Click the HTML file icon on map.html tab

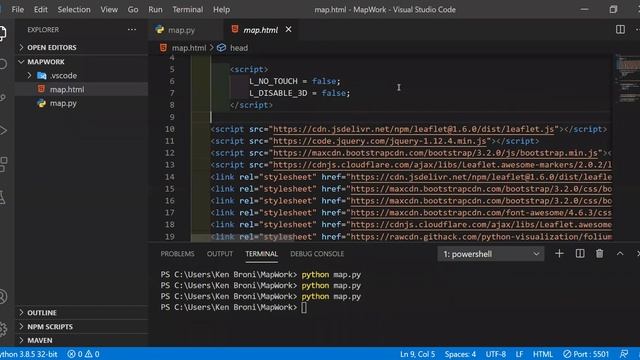click(x=235, y=29)
